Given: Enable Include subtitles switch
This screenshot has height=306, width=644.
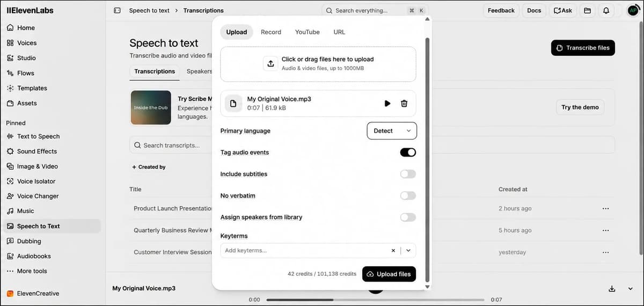Looking at the screenshot, I should 408,174.
